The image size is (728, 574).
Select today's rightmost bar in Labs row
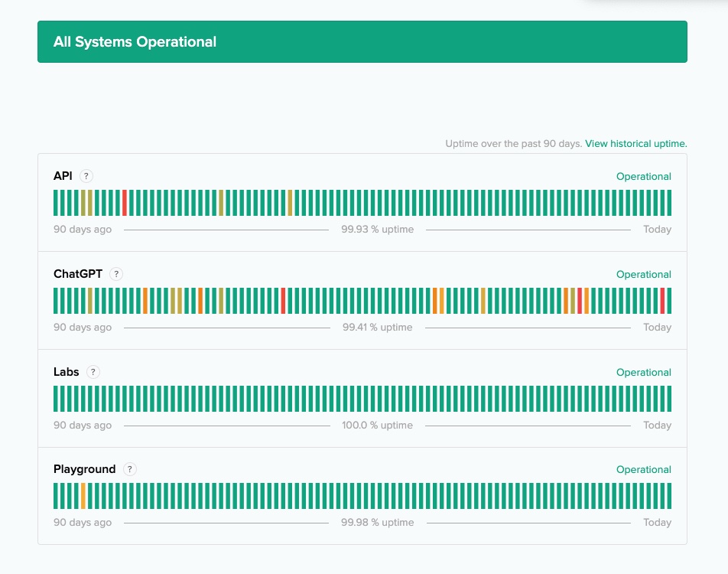point(669,399)
